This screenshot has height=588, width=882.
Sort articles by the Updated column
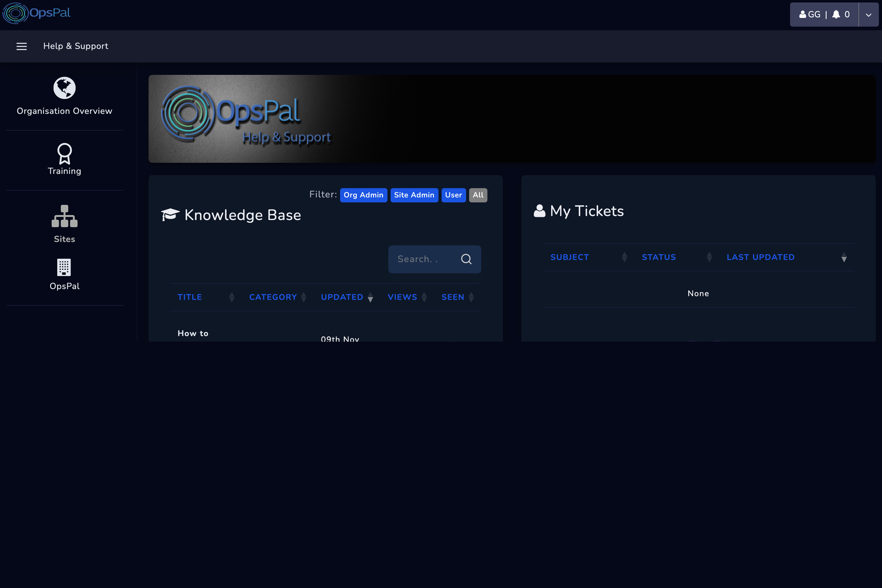[342, 297]
